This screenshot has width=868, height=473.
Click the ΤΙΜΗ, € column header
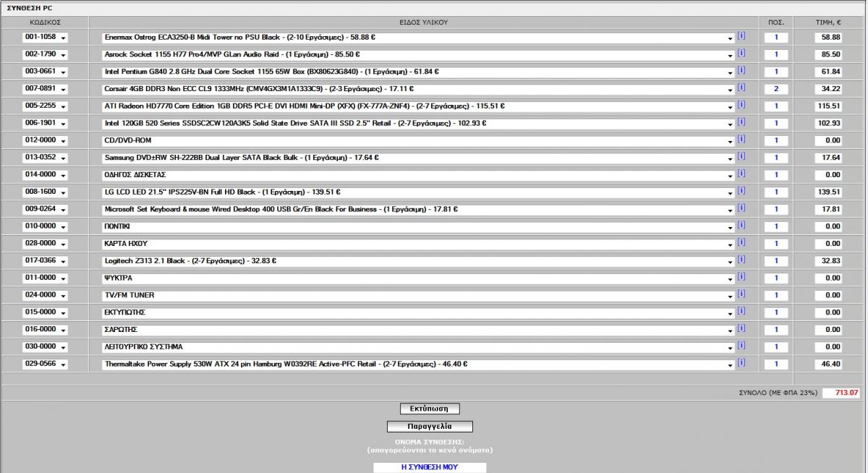[x=830, y=22]
